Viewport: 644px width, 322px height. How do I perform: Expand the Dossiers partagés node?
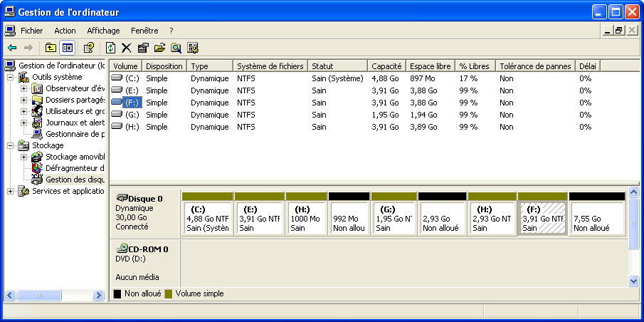(23, 100)
